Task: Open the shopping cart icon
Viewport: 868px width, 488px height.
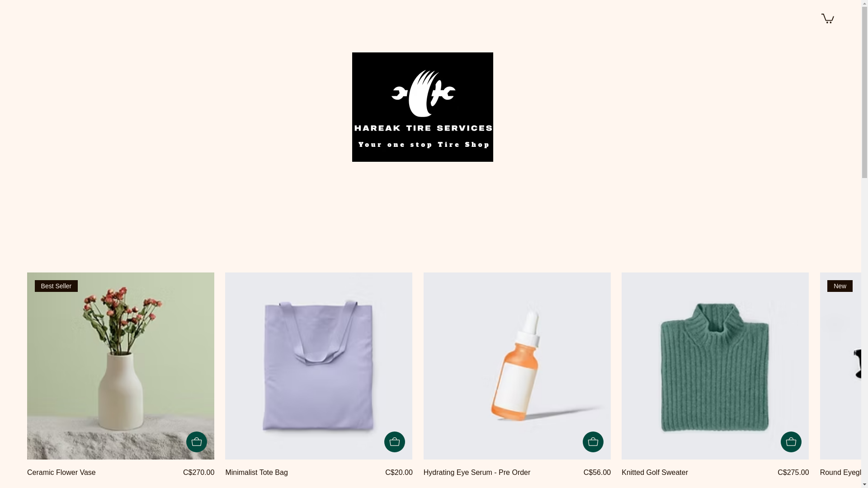Action: pyautogui.click(x=827, y=18)
